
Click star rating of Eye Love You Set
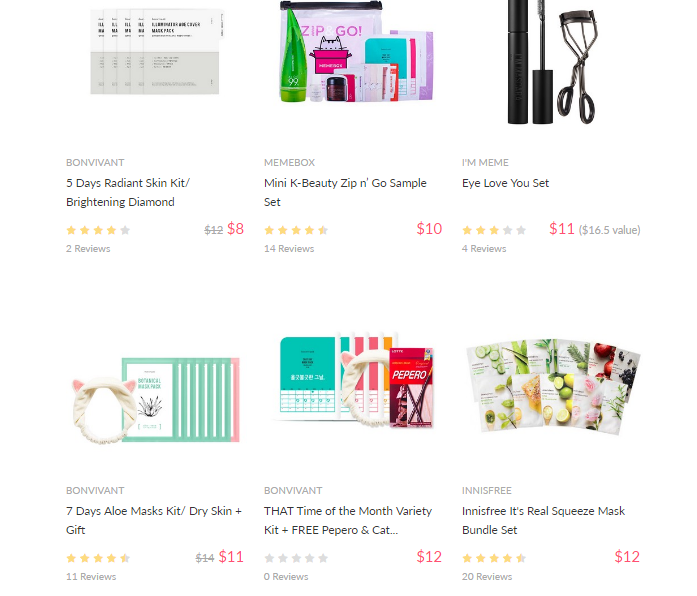pyautogui.click(x=494, y=230)
